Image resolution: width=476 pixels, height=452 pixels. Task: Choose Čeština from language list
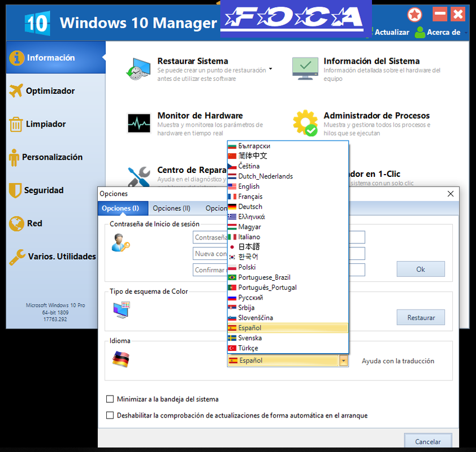(288, 166)
